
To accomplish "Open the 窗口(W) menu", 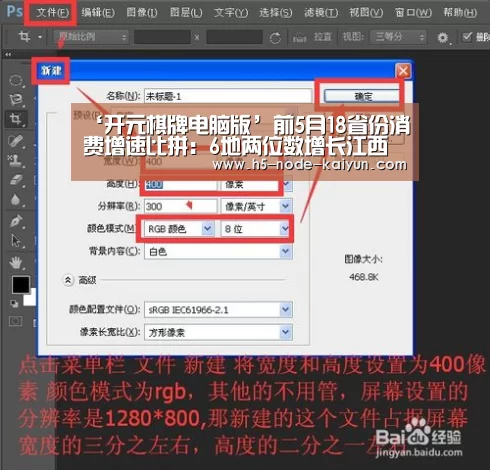I will pos(413,13).
